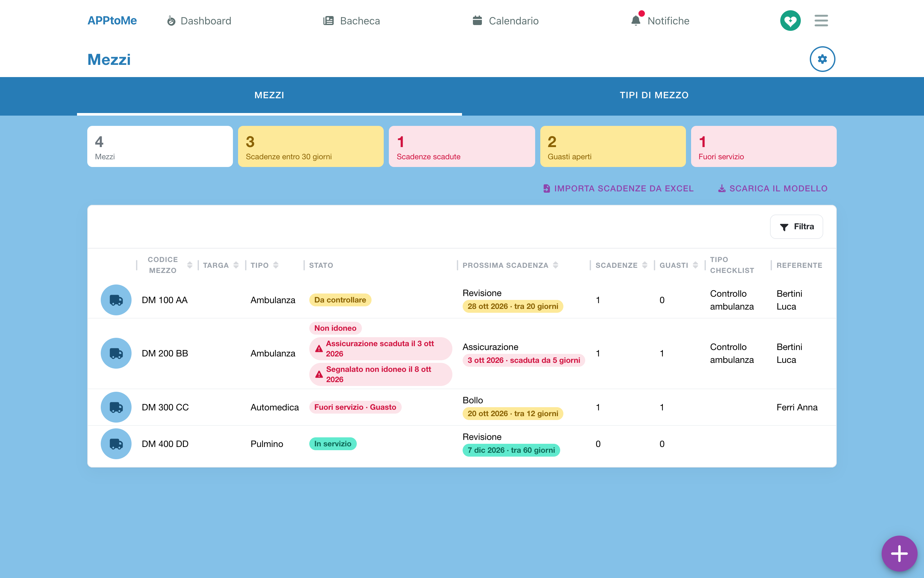
Task: Sort by Codice Mezzo column
Action: 190,265
